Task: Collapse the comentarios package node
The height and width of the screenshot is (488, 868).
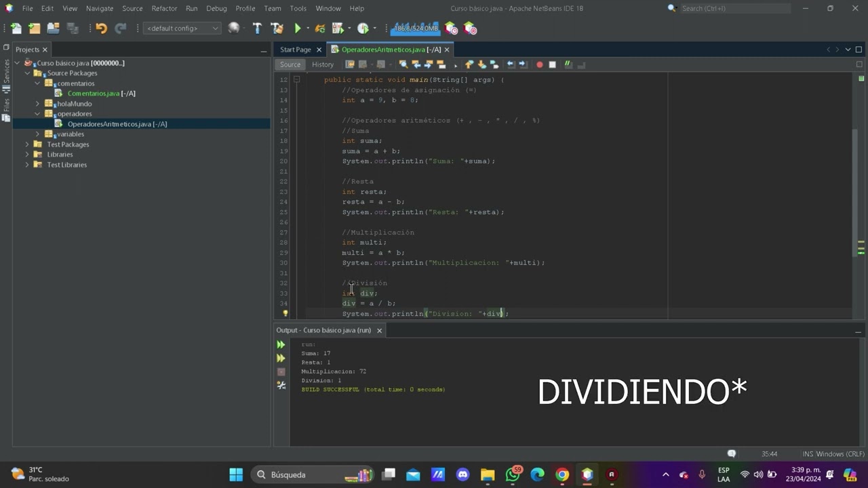Action: [x=37, y=83]
